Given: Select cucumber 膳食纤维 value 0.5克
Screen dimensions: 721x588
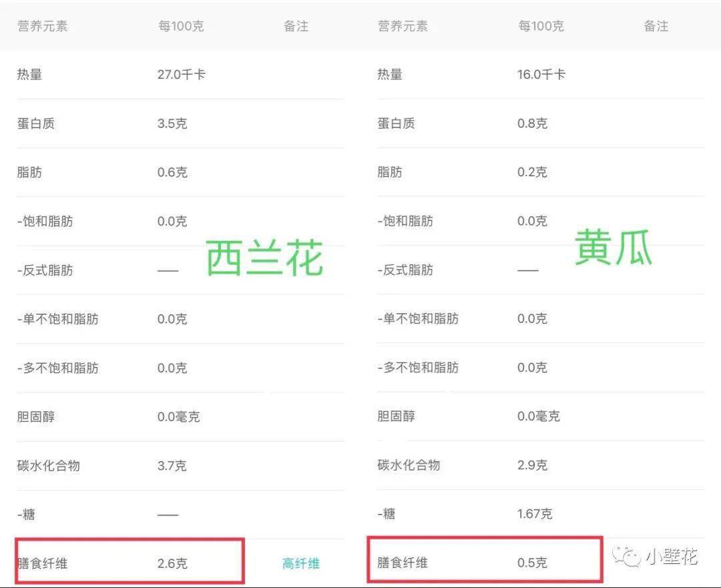Looking at the screenshot, I should point(532,563).
